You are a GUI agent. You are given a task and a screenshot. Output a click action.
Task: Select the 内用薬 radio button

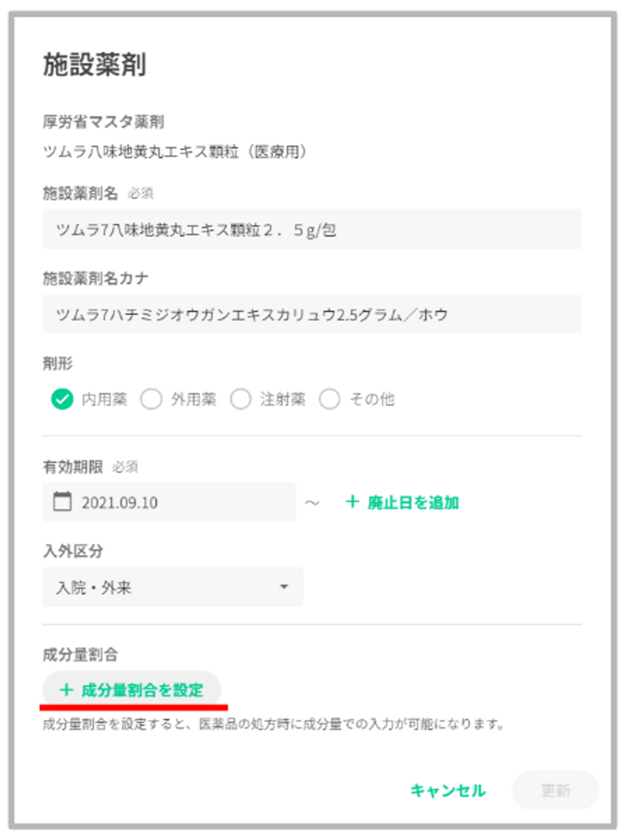62,399
